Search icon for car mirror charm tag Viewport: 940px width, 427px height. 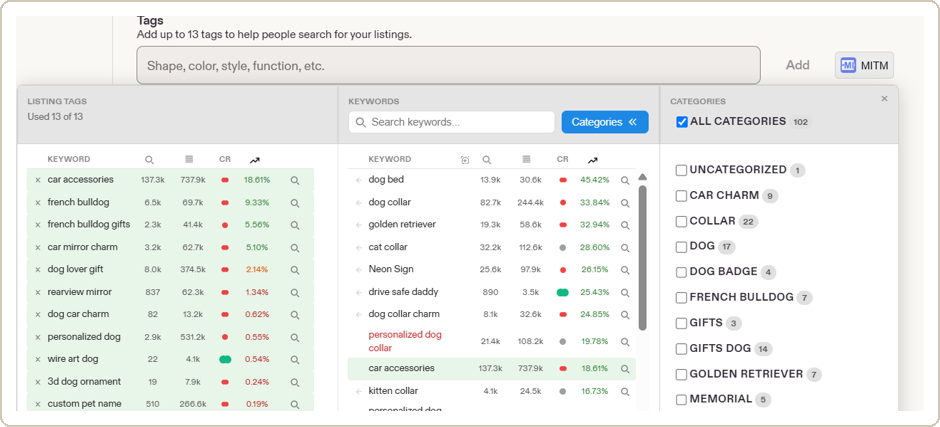294,248
